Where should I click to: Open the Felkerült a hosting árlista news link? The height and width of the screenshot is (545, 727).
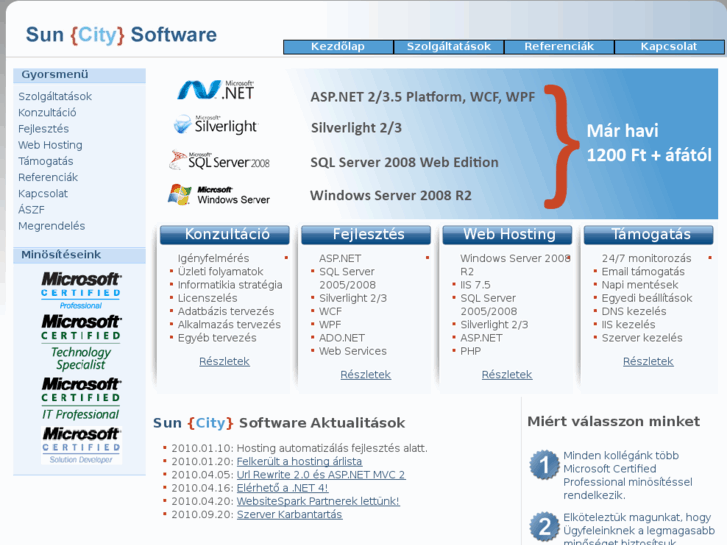click(299, 462)
